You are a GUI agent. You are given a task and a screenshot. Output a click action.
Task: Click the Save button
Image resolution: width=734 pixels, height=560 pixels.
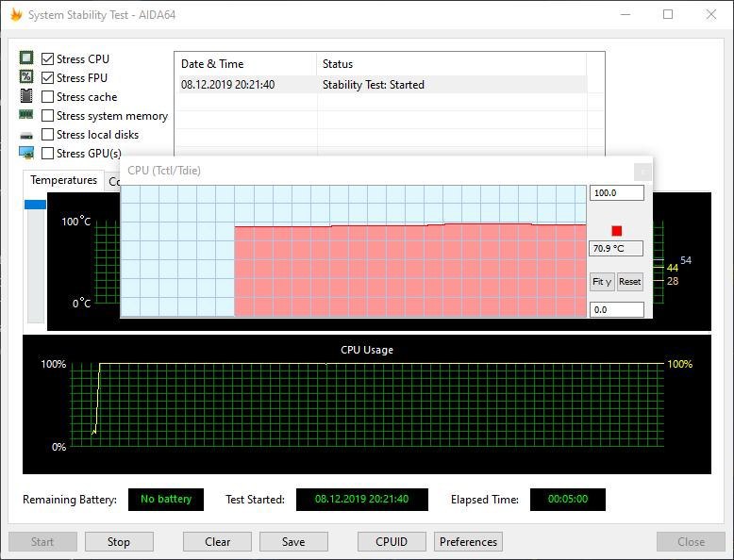click(293, 542)
